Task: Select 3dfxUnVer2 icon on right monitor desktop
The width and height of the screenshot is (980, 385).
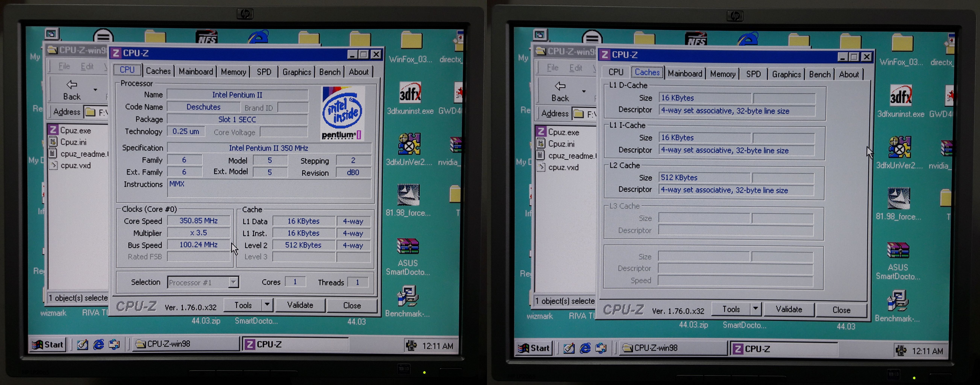Action: (x=900, y=147)
